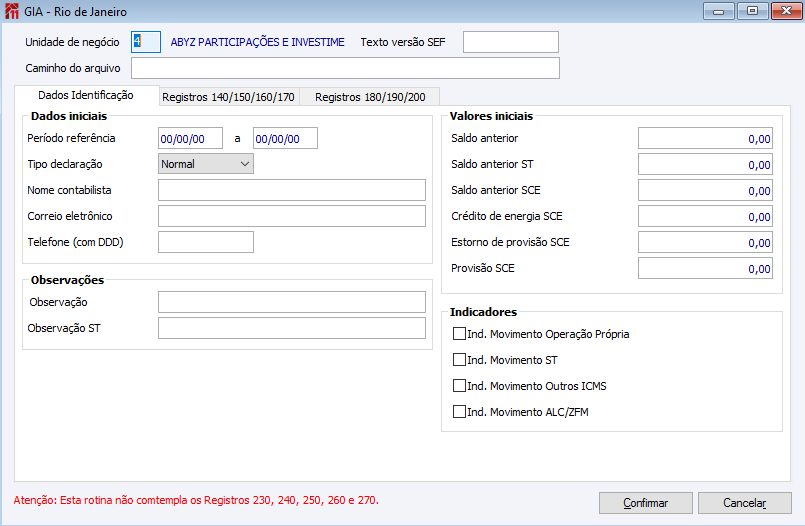Click the Confirmar button
The image size is (805, 526).
645,503
